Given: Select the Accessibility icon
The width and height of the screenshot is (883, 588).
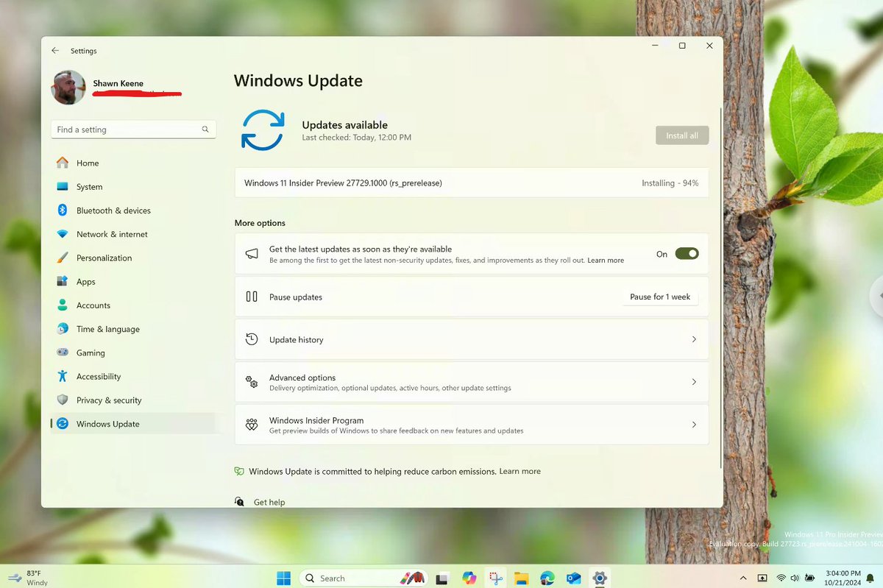Looking at the screenshot, I should (62, 376).
